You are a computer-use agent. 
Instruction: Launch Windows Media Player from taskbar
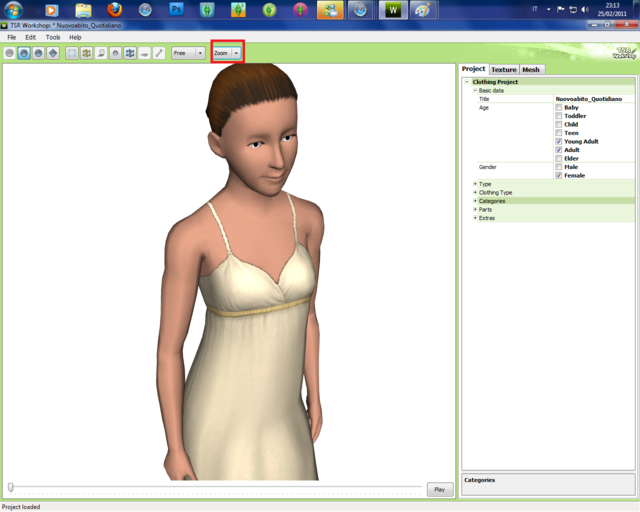coord(51,10)
